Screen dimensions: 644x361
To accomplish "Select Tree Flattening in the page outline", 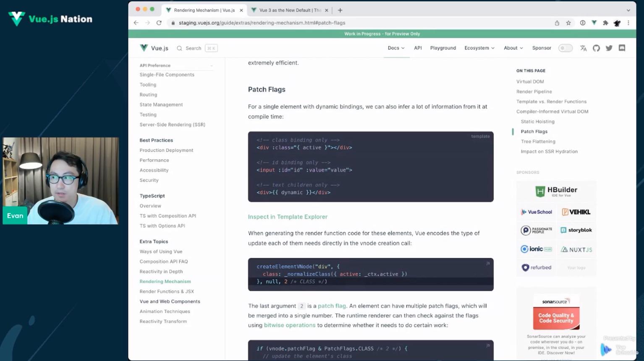I will point(538,142).
